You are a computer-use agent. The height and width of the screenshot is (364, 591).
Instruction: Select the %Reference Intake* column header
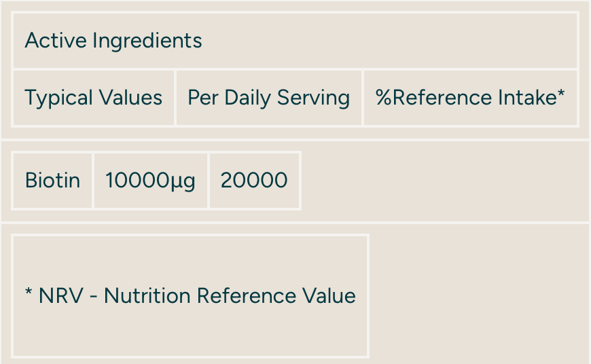coord(470,98)
